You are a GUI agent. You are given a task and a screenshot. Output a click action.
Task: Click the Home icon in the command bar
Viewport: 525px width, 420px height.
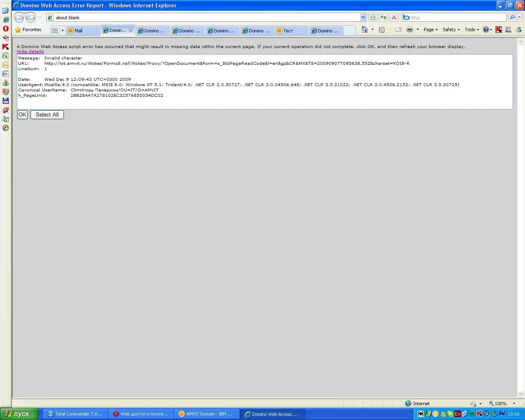click(x=365, y=30)
